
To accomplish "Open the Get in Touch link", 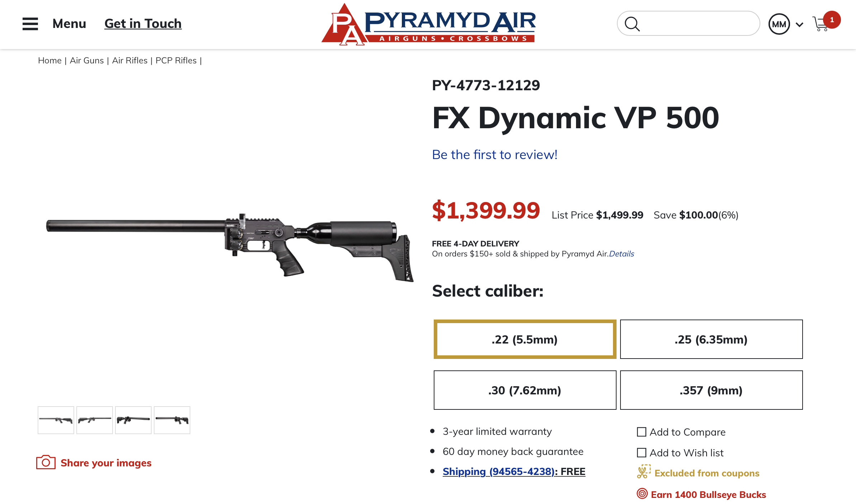I will [x=143, y=24].
